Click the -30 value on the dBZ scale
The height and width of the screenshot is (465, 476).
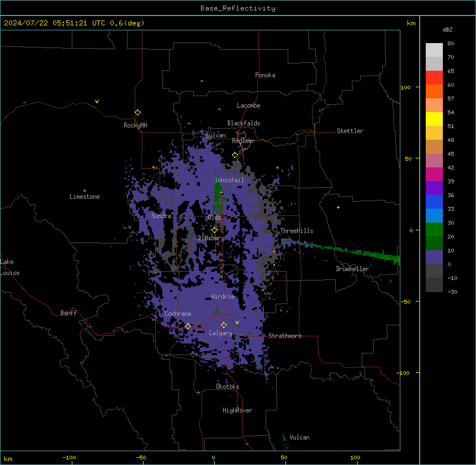pyautogui.click(x=452, y=292)
